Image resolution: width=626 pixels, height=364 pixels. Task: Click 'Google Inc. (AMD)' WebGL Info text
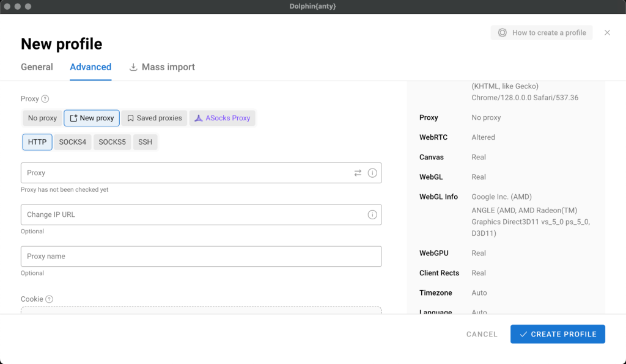click(x=501, y=197)
